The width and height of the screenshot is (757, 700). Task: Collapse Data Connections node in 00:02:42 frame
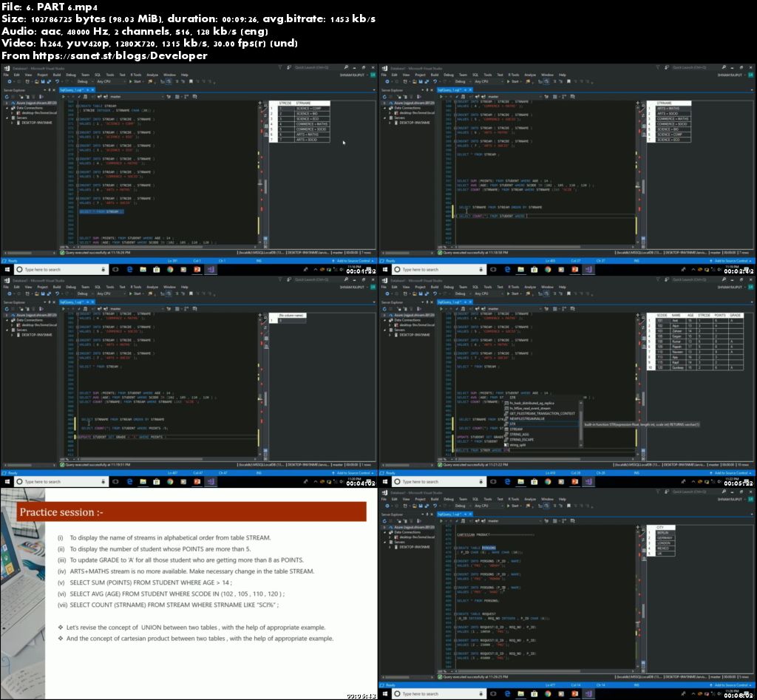pyautogui.click(x=384, y=108)
